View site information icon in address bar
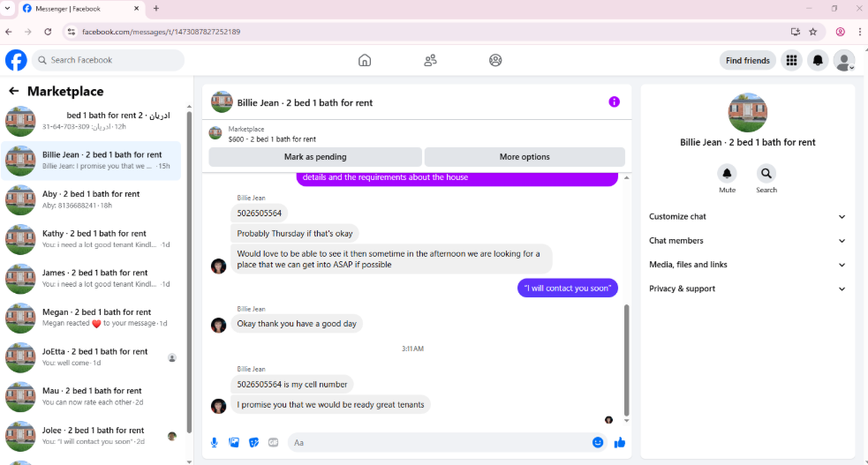 coord(71,32)
